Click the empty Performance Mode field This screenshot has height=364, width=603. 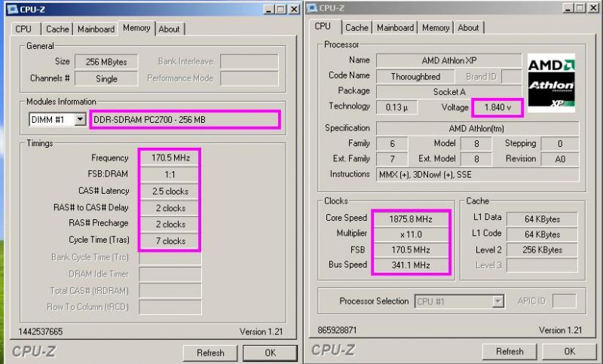(249, 78)
